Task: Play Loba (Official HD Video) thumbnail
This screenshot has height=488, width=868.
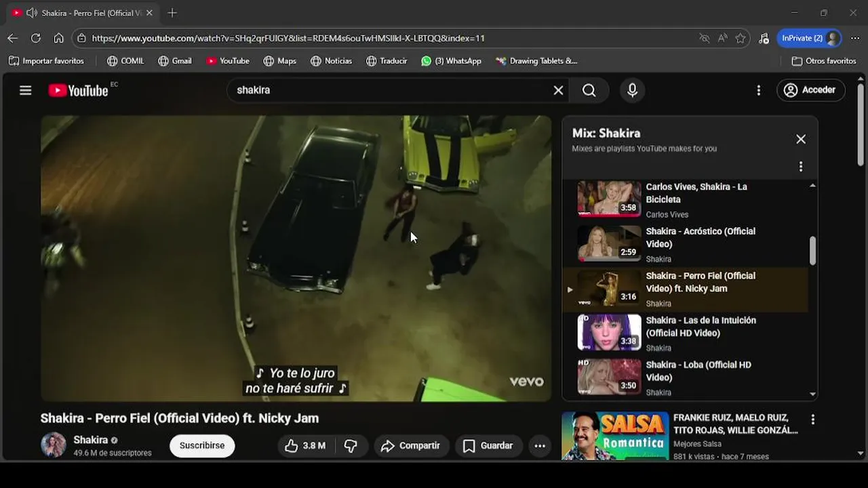Action: [x=609, y=377]
